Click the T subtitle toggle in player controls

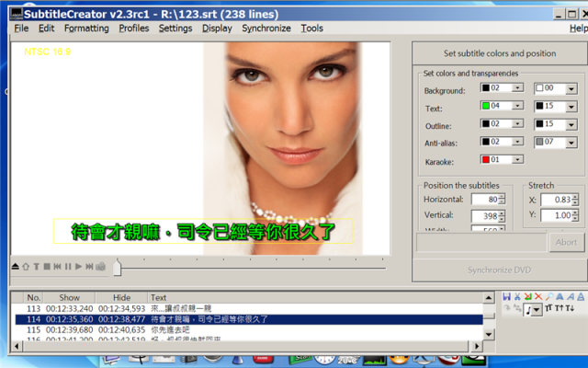click(x=37, y=267)
